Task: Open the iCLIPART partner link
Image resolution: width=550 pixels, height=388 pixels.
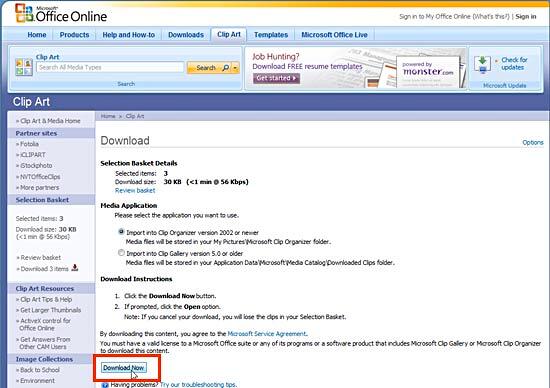Action: [x=33, y=155]
